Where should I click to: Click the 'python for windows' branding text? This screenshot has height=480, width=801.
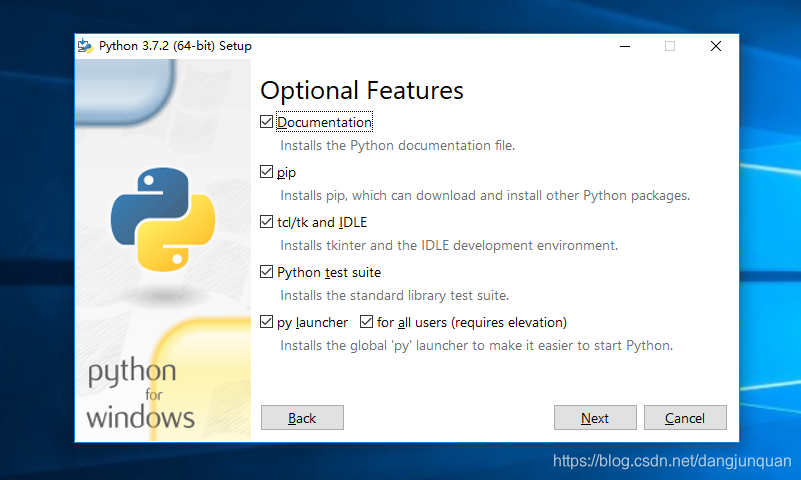pos(140,393)
